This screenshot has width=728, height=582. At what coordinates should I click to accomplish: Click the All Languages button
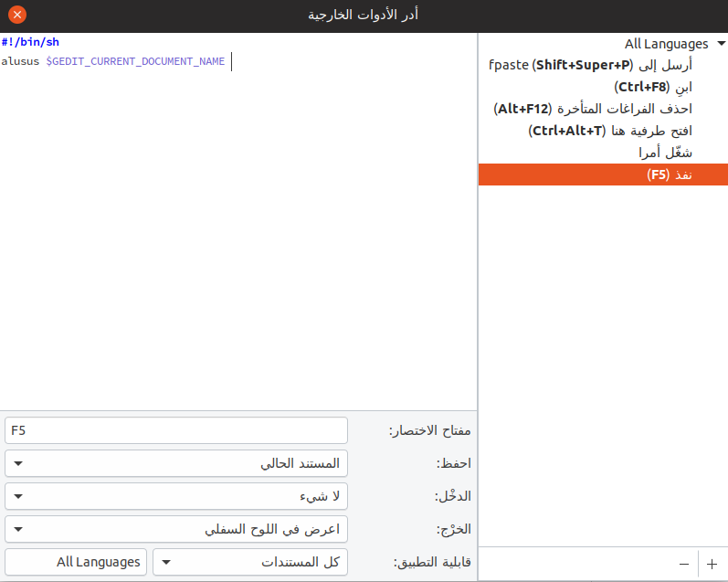point(76,562)
